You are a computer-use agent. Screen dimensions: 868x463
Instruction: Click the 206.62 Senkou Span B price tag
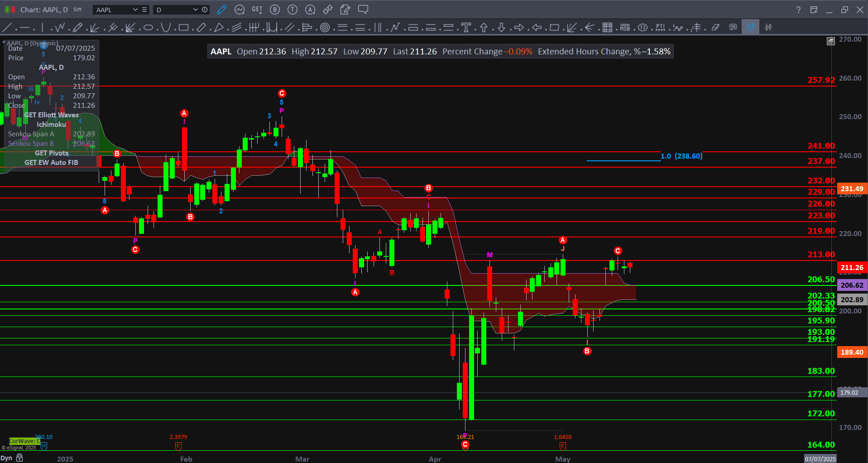click(852, 285)
